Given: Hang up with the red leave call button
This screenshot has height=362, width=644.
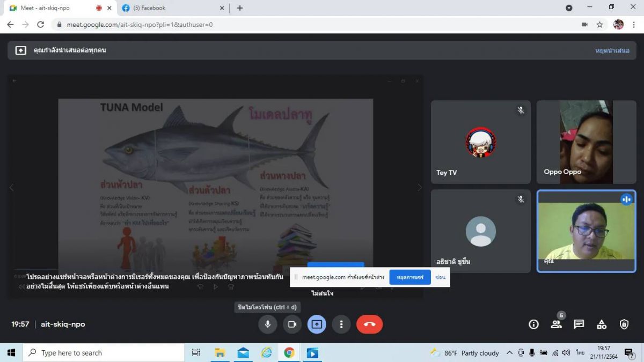Looking at the screenshot, I should tap(369, 324).
